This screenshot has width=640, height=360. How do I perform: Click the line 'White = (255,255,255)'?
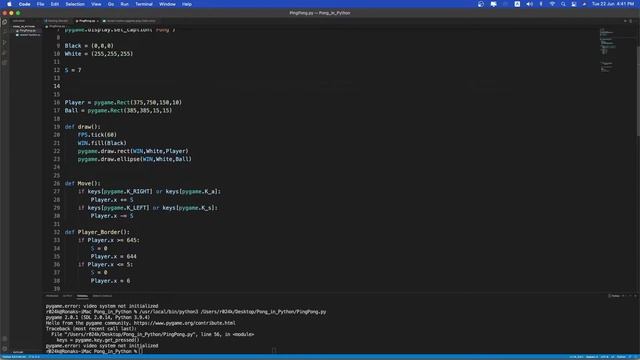pyautogui.click(x=99, y=54)
